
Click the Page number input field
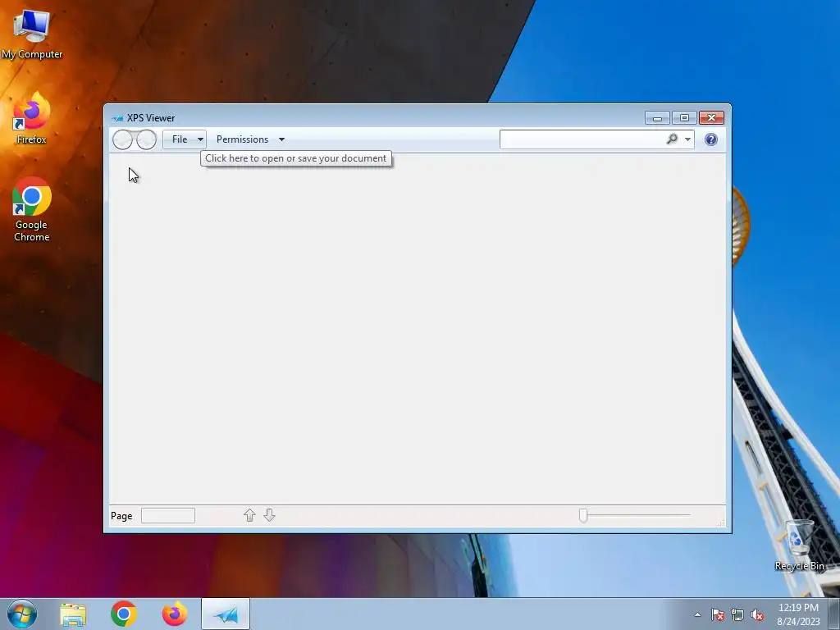168,515
